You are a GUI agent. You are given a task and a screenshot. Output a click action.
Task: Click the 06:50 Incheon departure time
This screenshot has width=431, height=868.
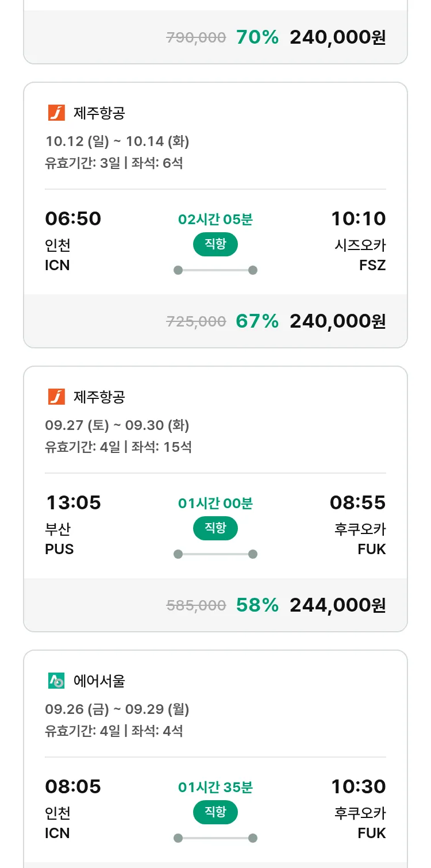coord(73,219)
